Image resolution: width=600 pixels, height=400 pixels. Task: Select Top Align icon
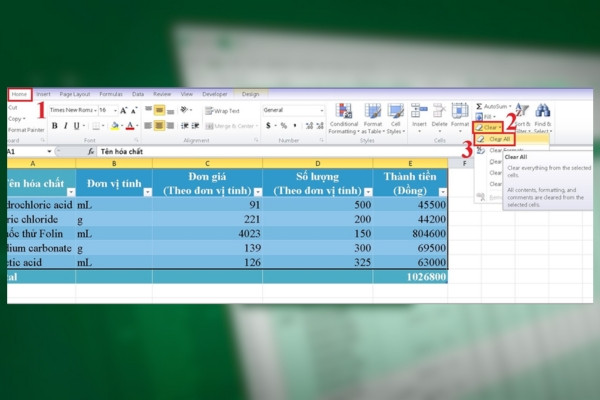pyautogui.click(x=148, y=110)
